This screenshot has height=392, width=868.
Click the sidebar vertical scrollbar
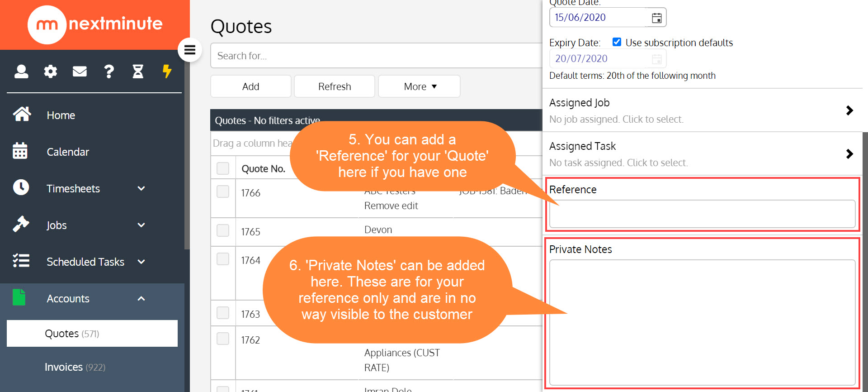tap(187, 149)
